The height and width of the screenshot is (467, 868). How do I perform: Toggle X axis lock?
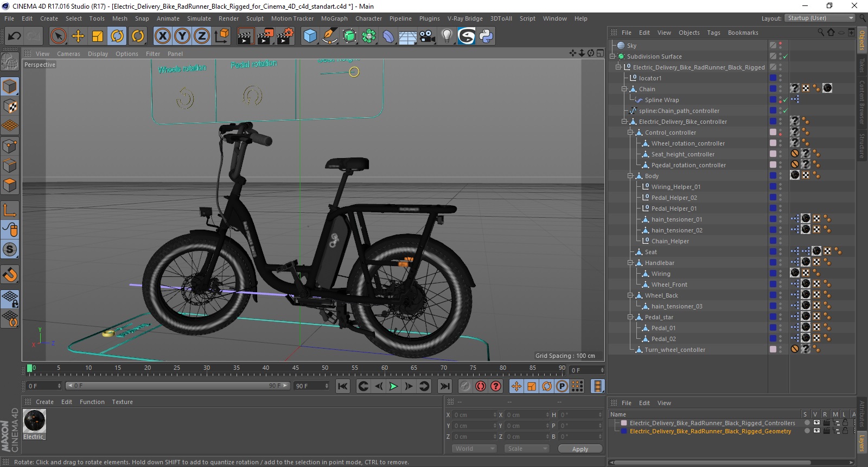click(x=162, y=36)
